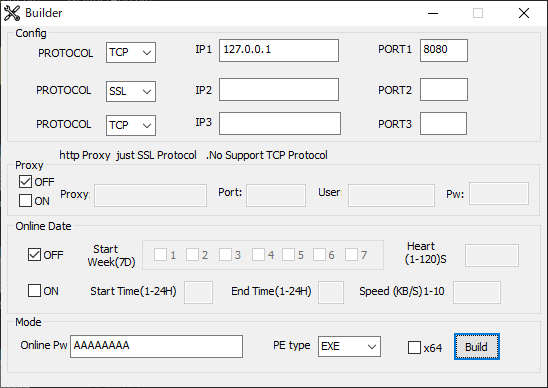
Task: Check the Start Week day 2 checkbox
Action: pos(192,255)
